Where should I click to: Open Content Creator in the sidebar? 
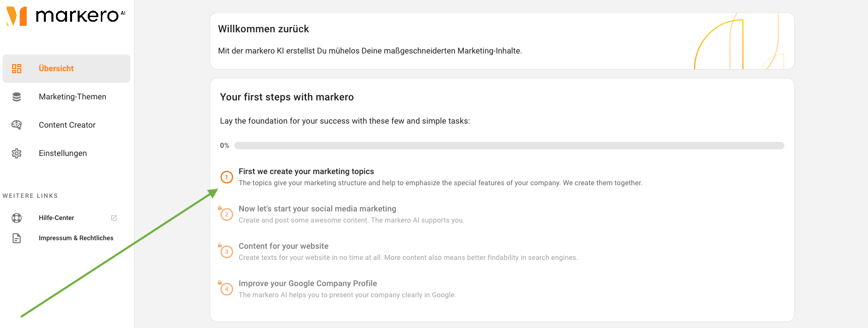coord(67,125)
